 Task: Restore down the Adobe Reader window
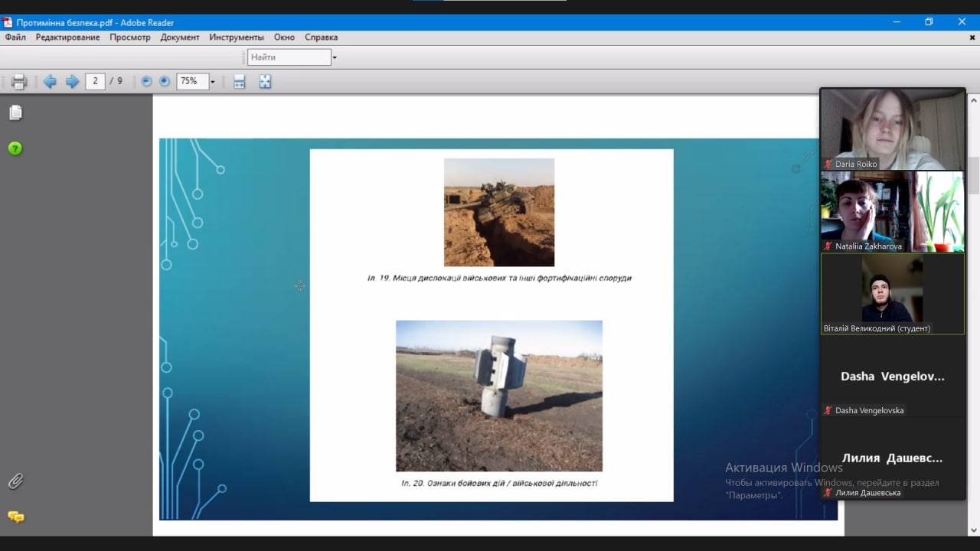coord(929,22)
